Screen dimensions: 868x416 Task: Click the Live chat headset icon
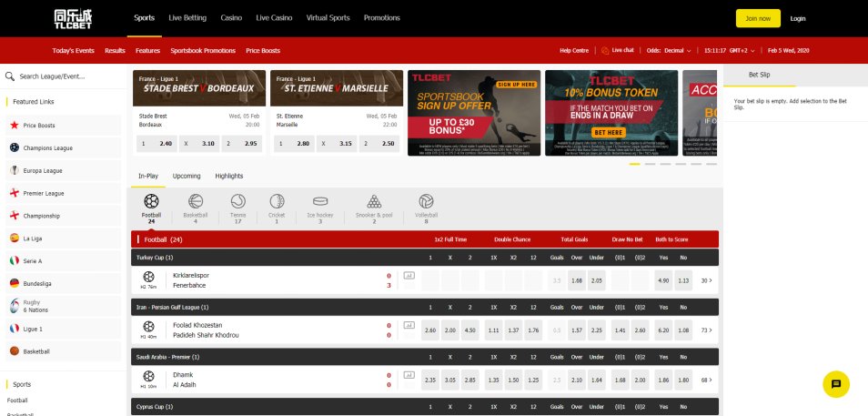click(x=605, y=50)
